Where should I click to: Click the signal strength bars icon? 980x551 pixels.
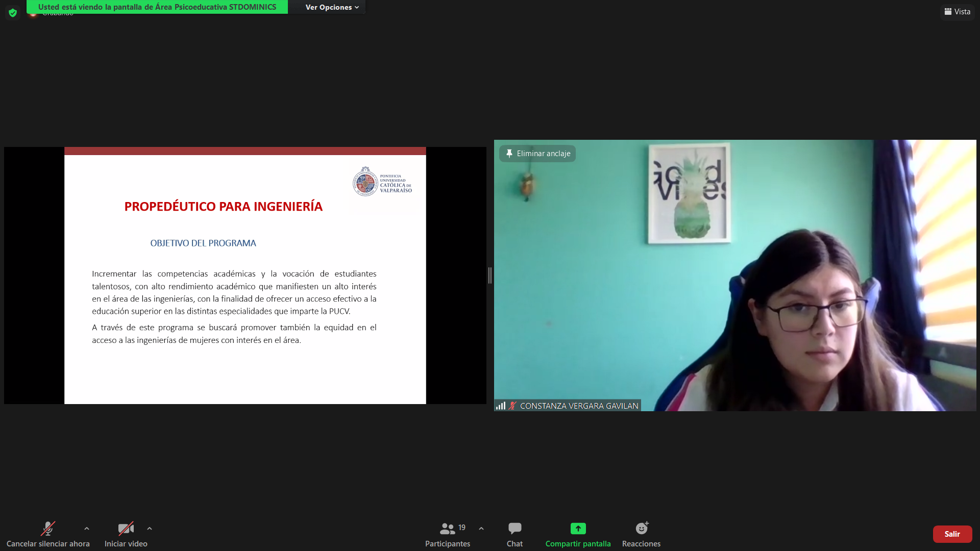pyautogui.click(x=501, y=406)
